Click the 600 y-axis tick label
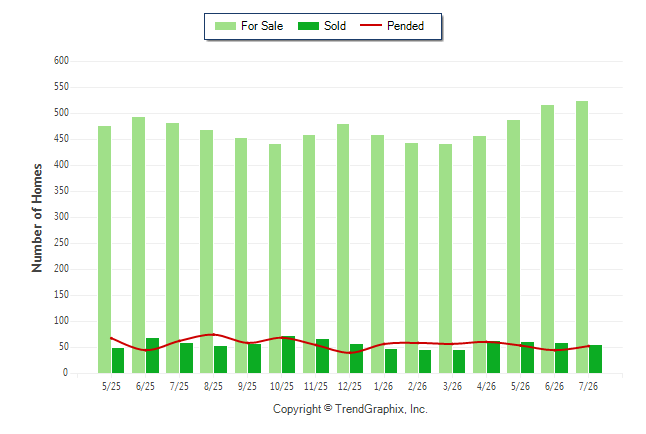Image resolution: width=646 pixels, height=434 pixels. [61, 61]
